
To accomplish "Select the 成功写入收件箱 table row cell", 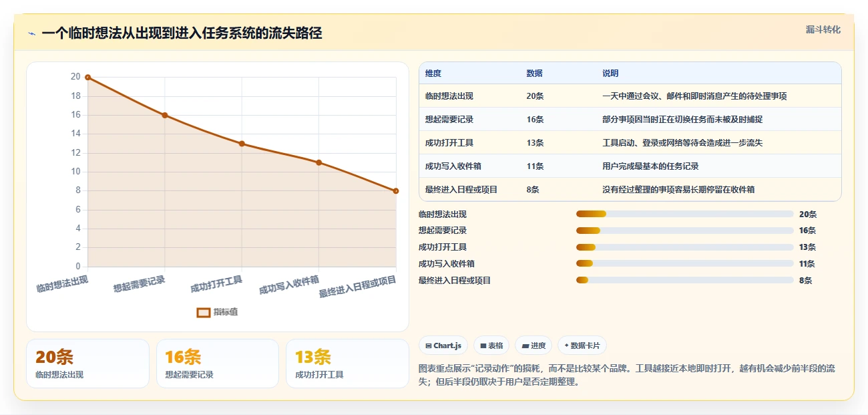I will tap(453, 166).
